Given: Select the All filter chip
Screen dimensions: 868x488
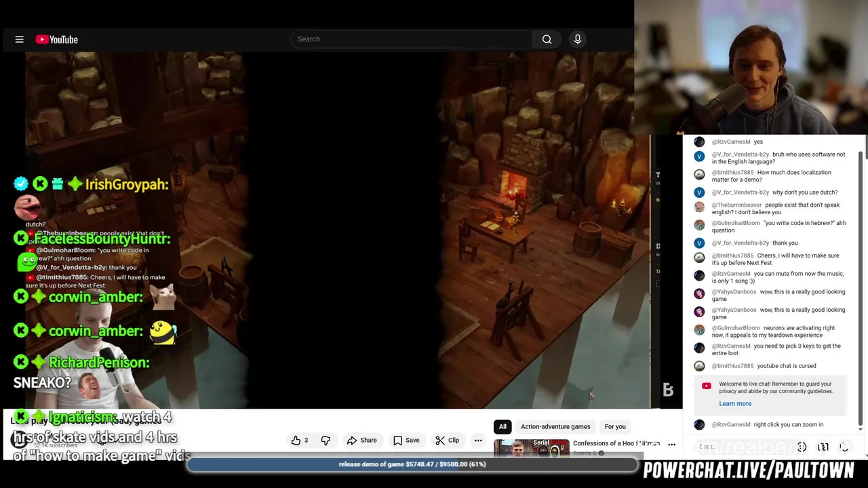Looking at the screenshot, I should (502, 427).
